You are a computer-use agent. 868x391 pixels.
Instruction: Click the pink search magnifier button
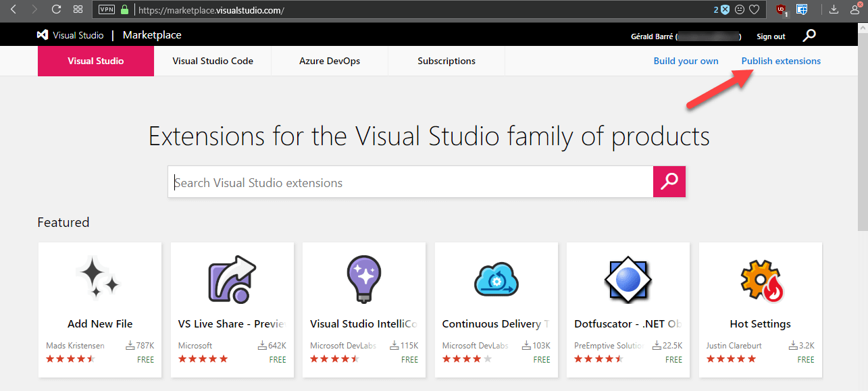click(669, 182)
